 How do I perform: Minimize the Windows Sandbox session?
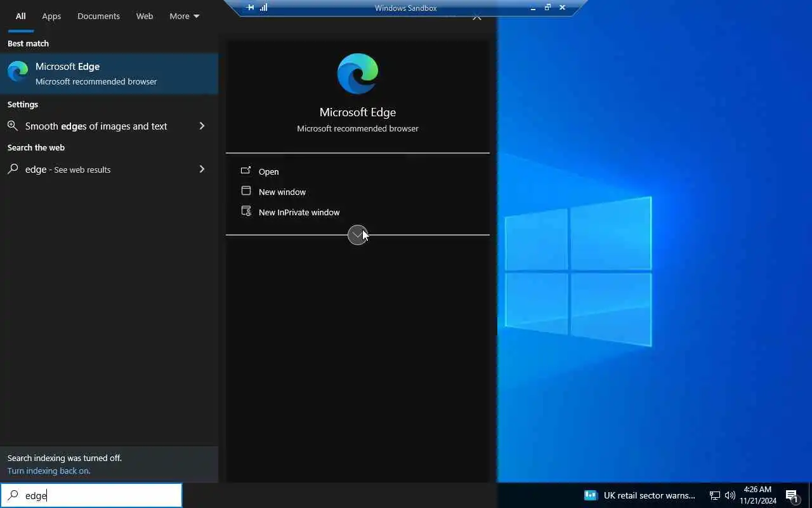533,8
